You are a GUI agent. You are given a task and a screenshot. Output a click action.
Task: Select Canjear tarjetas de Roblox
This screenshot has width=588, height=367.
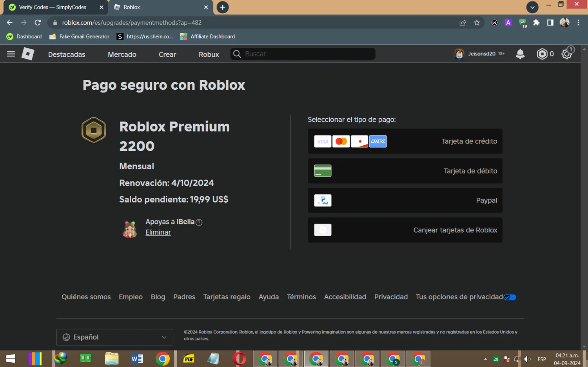tap(405, 230)
